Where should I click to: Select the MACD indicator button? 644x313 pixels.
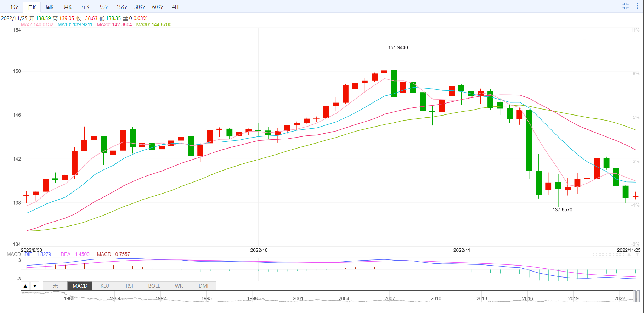[80, 286]
